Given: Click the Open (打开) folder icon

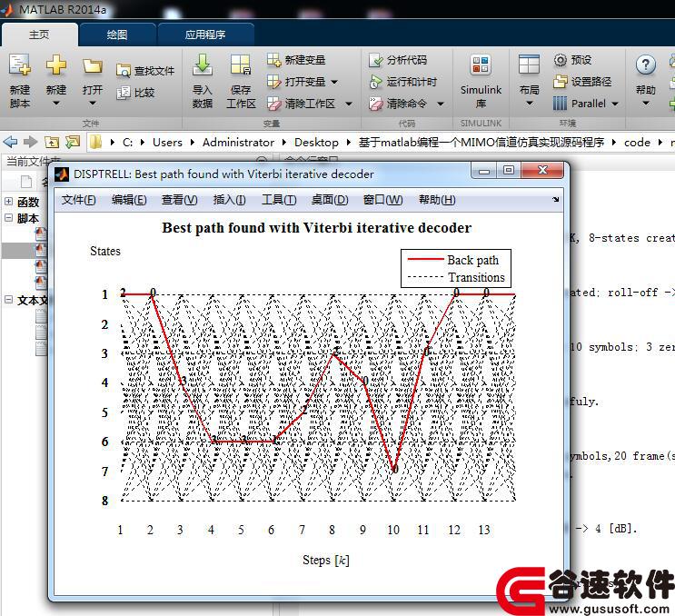Looking at the screenshot, I should click(x=92, y=66).
